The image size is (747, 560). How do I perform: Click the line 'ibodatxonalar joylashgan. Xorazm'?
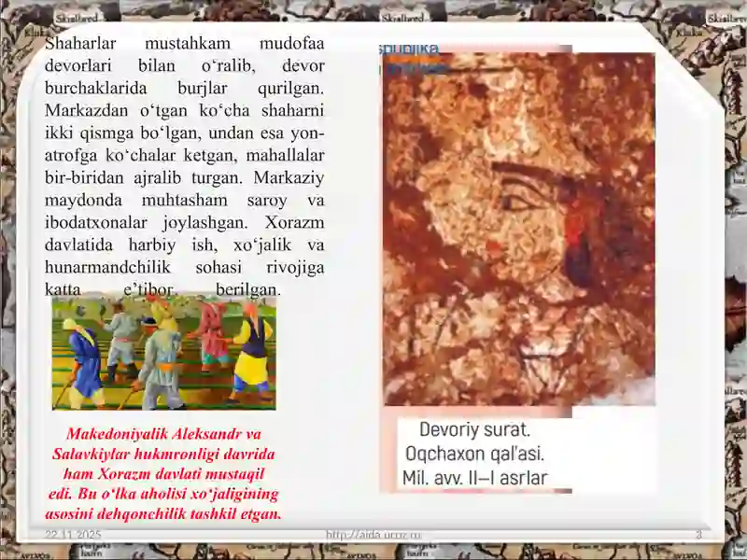coord(184,222)
